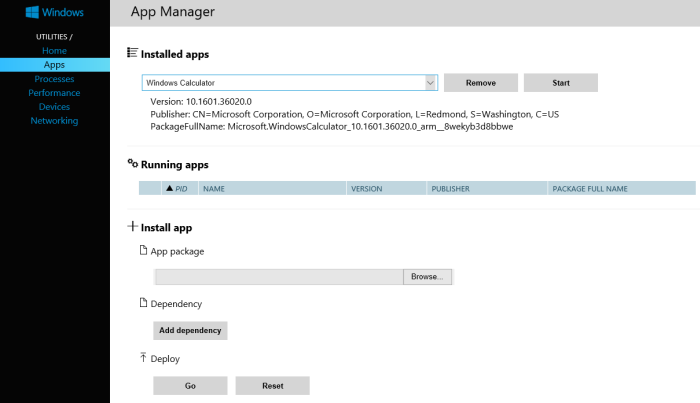This screenshot has width=700, height=403.
Task: Click the Running apps gears icon
Action: [x=132, y=163]
